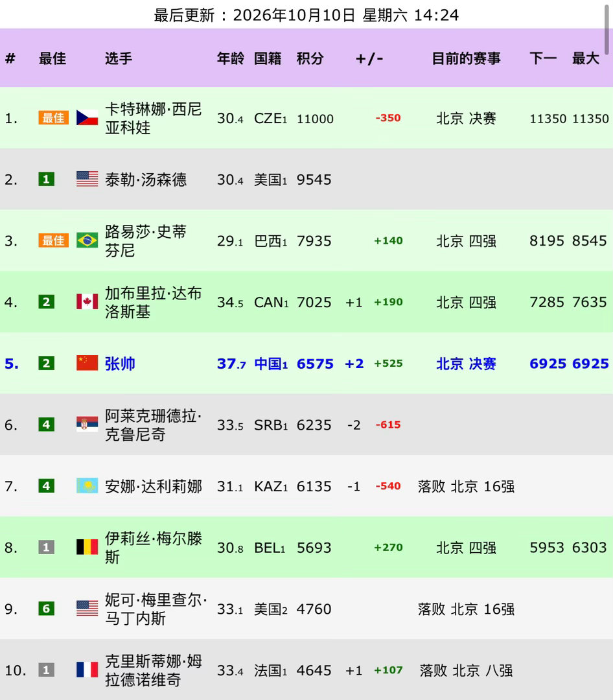Click the 目前的赛事 column header
Image resolution: width=613 pixels, height=700 pixels.
(466, 58)
